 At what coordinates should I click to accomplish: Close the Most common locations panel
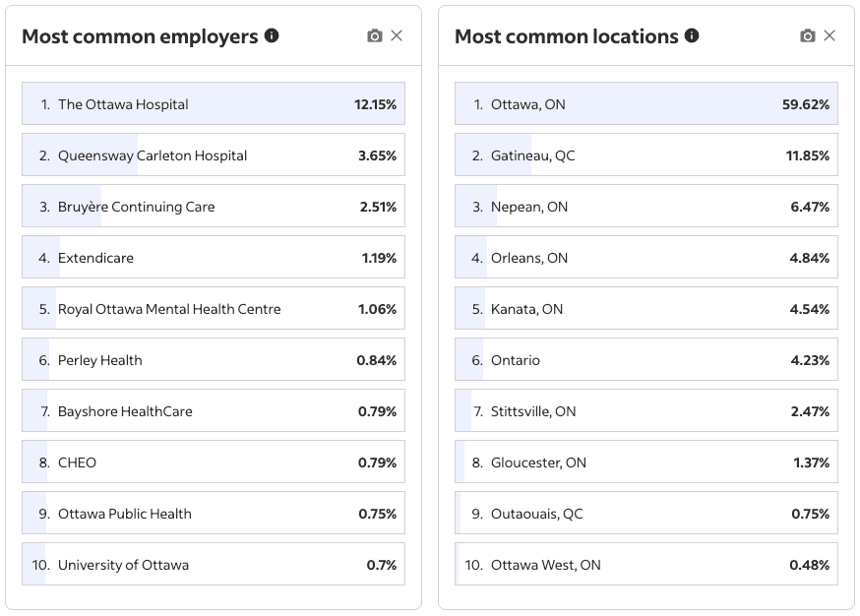(x=829, y=35)
